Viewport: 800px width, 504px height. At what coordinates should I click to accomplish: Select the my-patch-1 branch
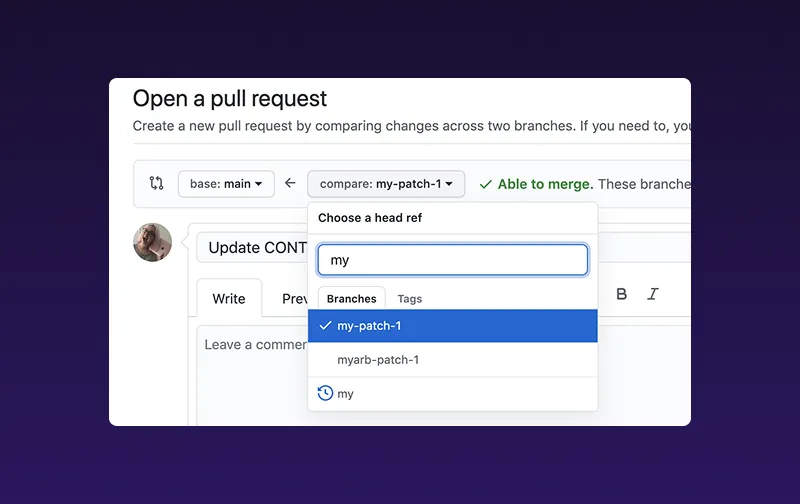[453, 325]
